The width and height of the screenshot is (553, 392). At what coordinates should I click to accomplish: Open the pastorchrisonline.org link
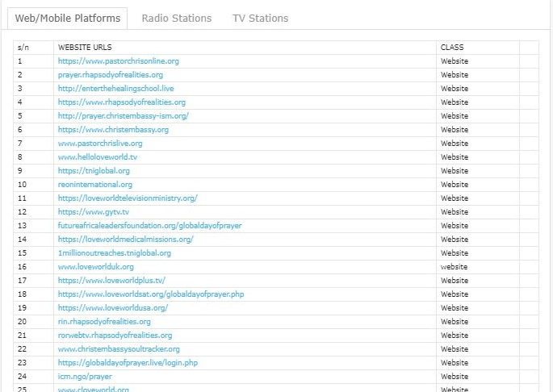pyautogui.click(x=118, y=61)
